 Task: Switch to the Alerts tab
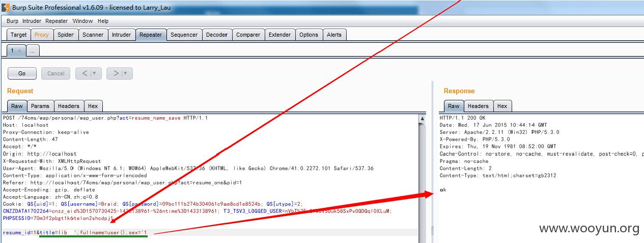tap(334, 35)
